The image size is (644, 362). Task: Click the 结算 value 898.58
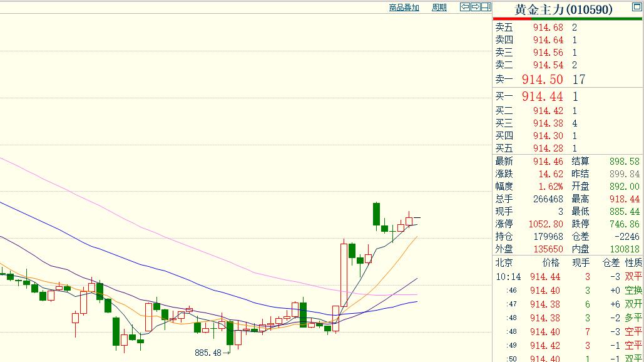pyautogui.click(x=625, y=162)
